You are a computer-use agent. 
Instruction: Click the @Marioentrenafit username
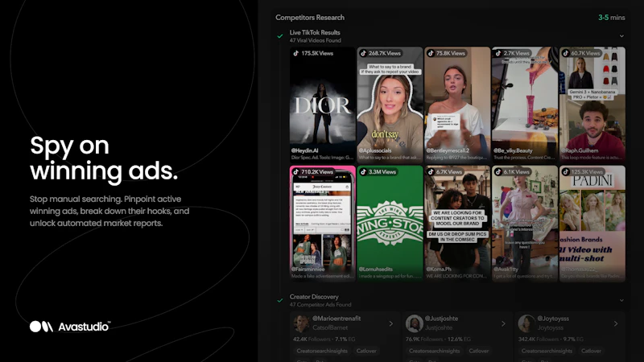tap(336, 319)
